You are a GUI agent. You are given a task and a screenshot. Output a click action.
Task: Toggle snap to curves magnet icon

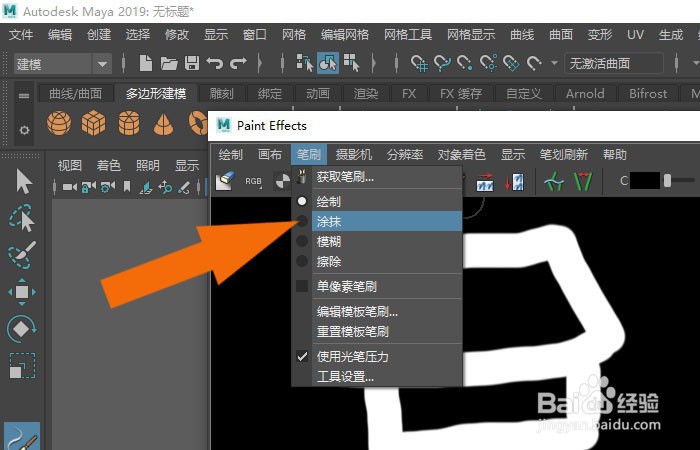click(442, 63)
